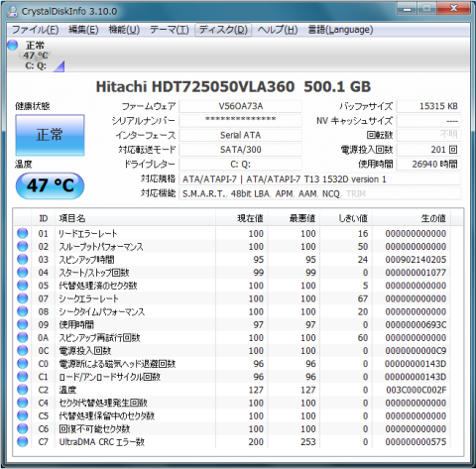This screenshot has width=476, height=469.
Task: Click raw value 000000001077
Action: click(x=416, y=273)
